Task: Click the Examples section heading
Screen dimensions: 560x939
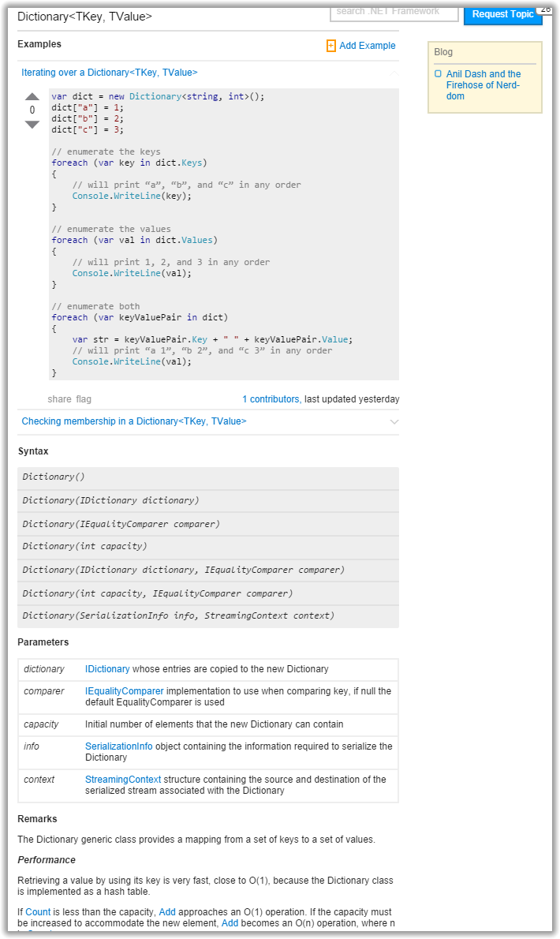Action: tap(39, 44)
